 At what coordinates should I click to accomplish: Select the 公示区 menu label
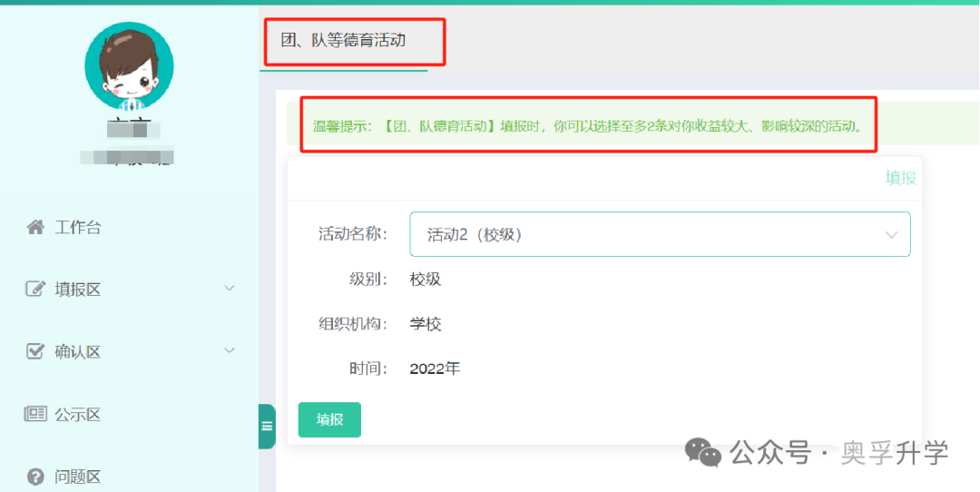78,415
